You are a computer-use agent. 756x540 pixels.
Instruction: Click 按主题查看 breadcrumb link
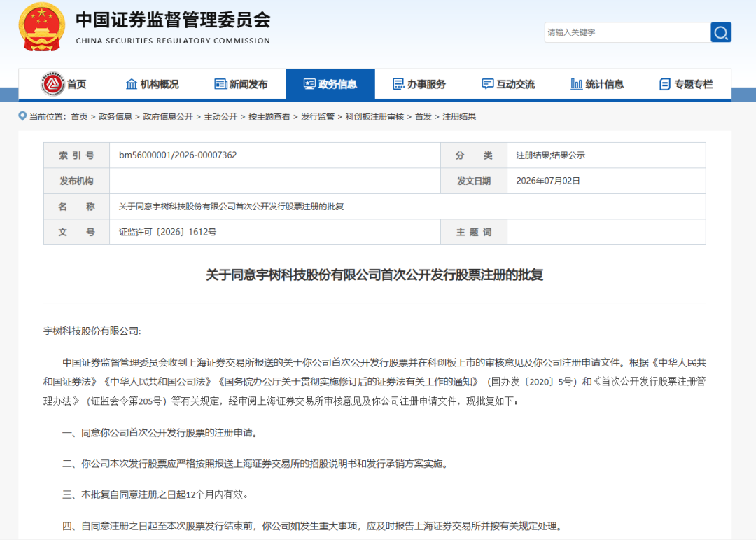(x=269, y=116)
